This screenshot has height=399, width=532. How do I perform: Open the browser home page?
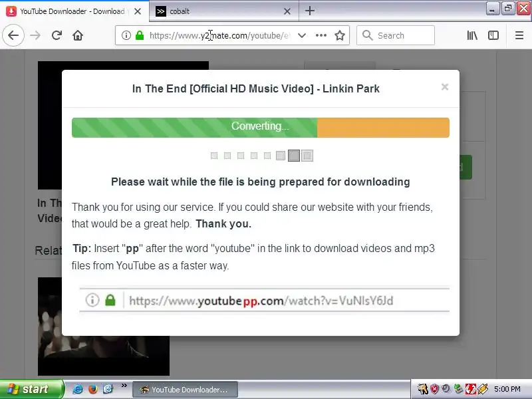point(78,35)
